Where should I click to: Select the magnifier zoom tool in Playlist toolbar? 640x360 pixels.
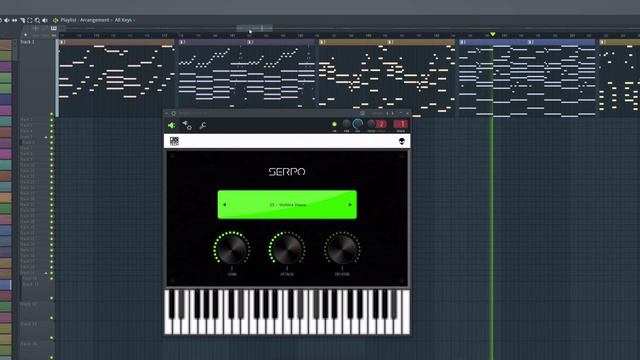37,20
